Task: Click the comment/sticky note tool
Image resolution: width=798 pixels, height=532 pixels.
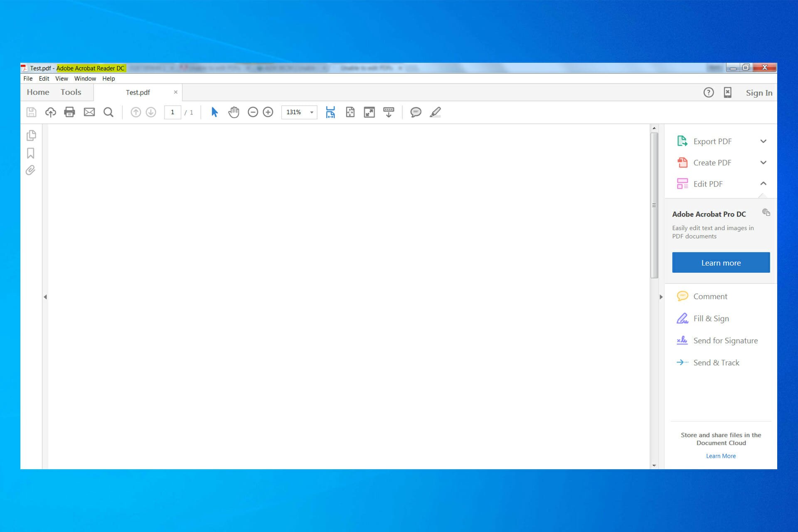Action: coord(416,112)
